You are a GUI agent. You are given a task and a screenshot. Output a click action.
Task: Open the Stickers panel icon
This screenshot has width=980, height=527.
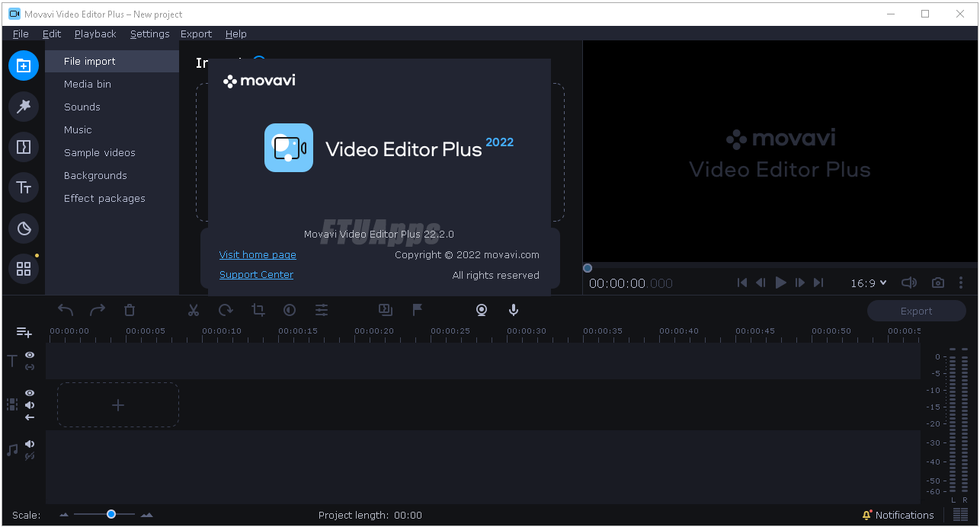point(24,228)
